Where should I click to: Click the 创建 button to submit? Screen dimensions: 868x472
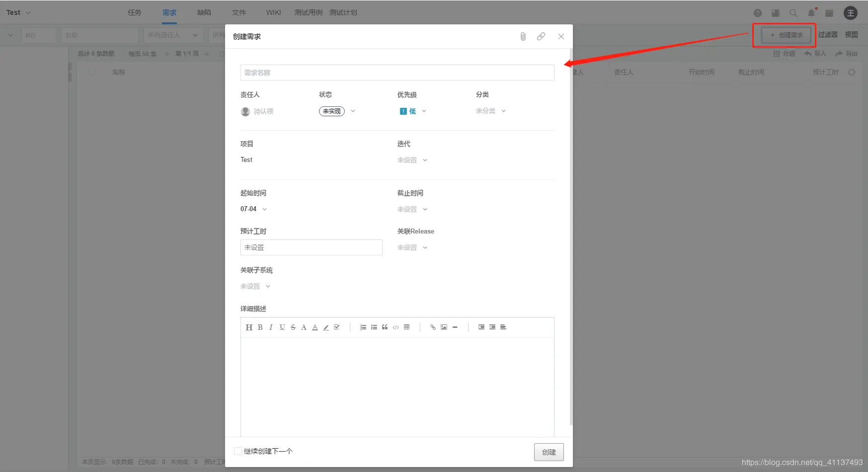[x=549, y=452]
